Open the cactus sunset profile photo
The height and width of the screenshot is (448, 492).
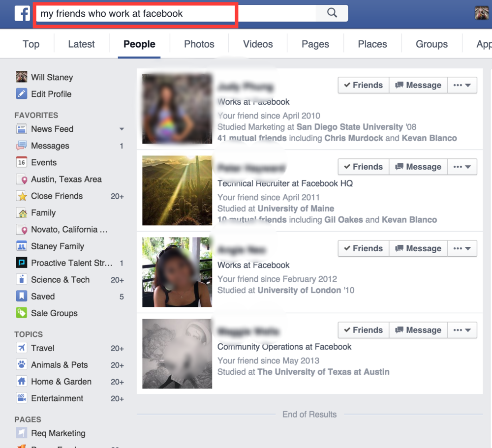tap(177, 190)
